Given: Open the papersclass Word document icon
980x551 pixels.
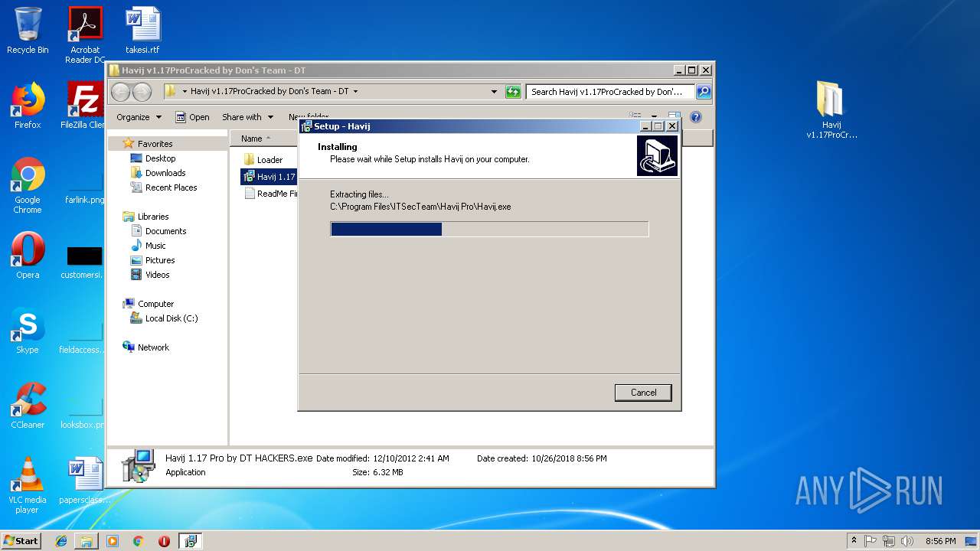Looking at the screenshot, I should (85, 481).
